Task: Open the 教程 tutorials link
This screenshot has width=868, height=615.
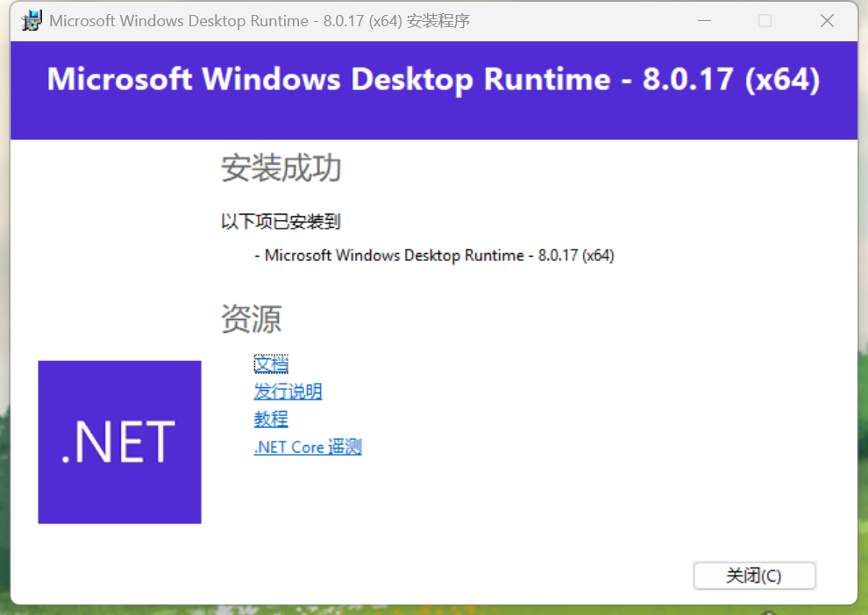Action: 271,419
